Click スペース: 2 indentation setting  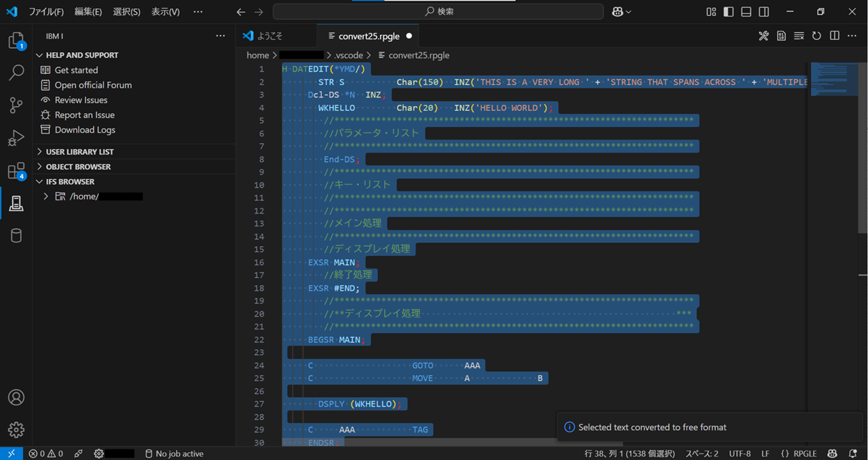coord(701,453)
